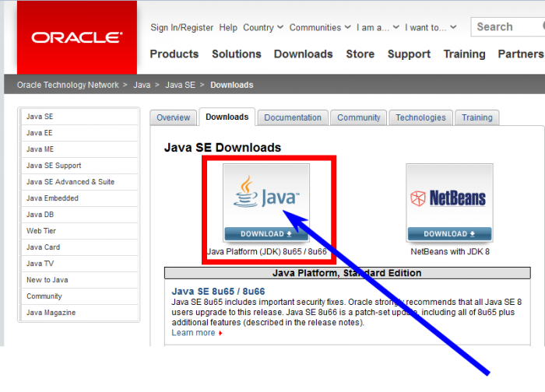Click the red arrow beside Learn more
This screenshot has width=545, height=392.
[220, 333]
